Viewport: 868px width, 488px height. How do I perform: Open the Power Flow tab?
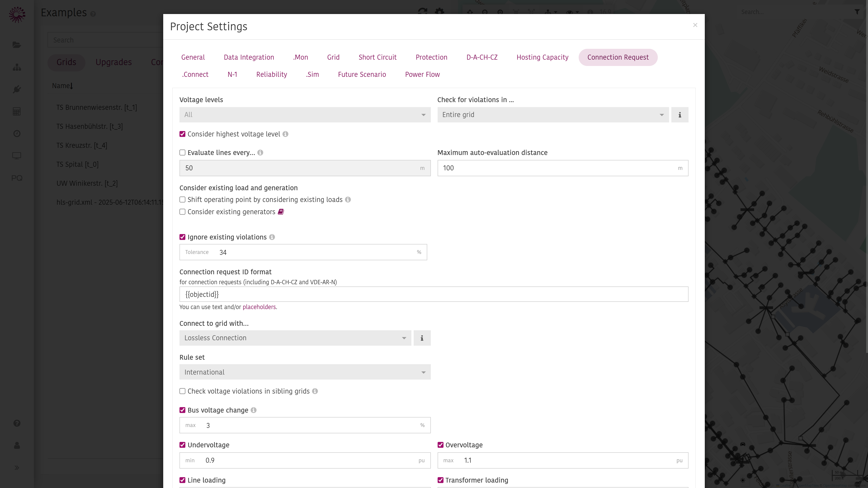422,74
